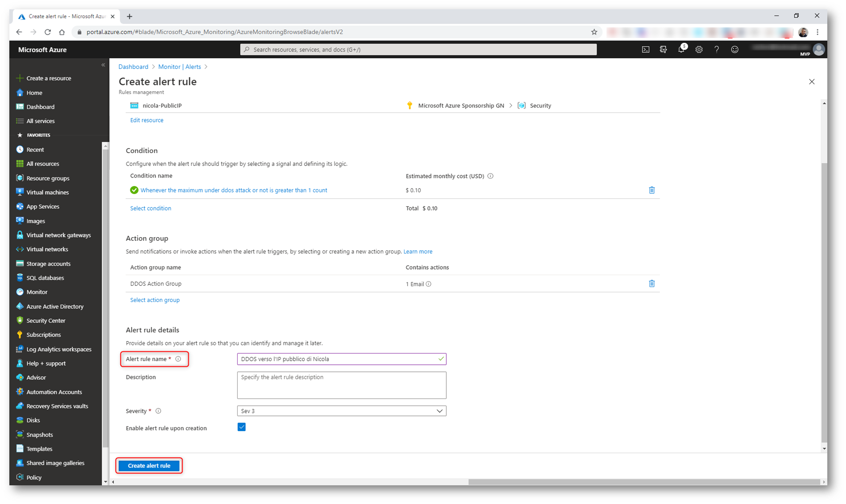Open Chrome menu with three dots
The image size is (846, 504).
click(x=818, y=32)
